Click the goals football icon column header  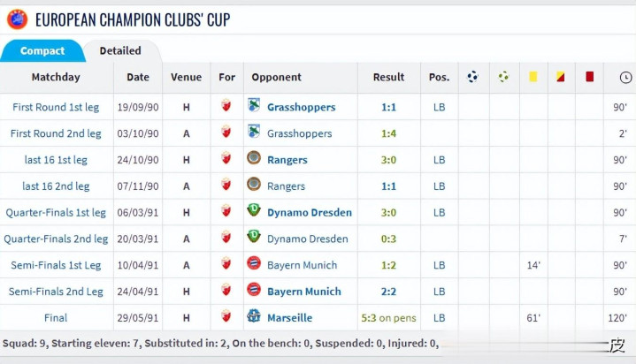pyautogui.click(x=472, y=77)
